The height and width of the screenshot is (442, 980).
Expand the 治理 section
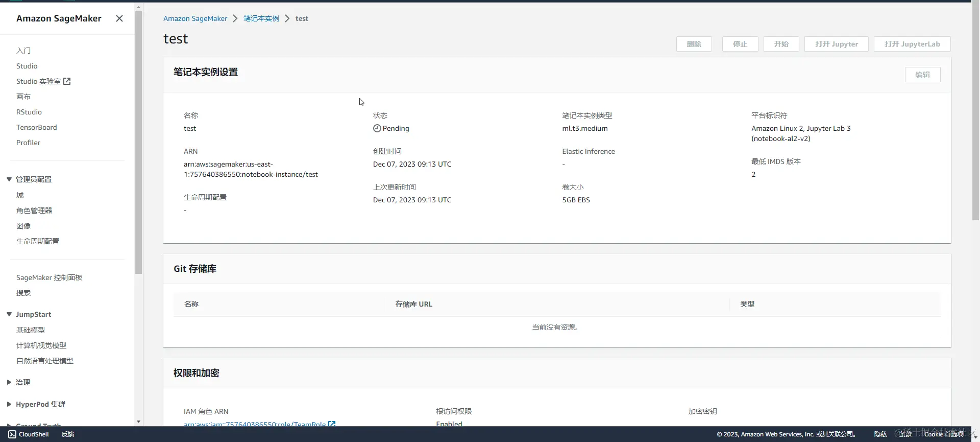pos(9,382)
